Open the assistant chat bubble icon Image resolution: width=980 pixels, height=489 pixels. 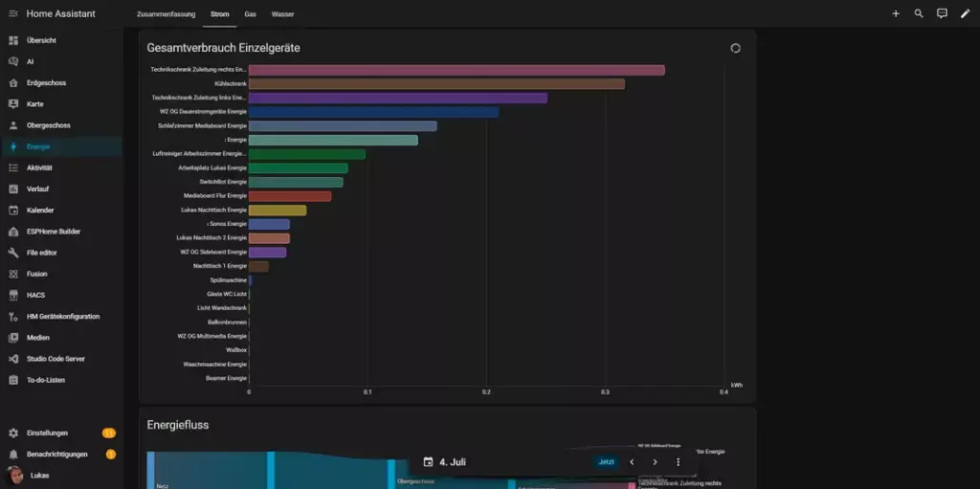pos(942,13)
